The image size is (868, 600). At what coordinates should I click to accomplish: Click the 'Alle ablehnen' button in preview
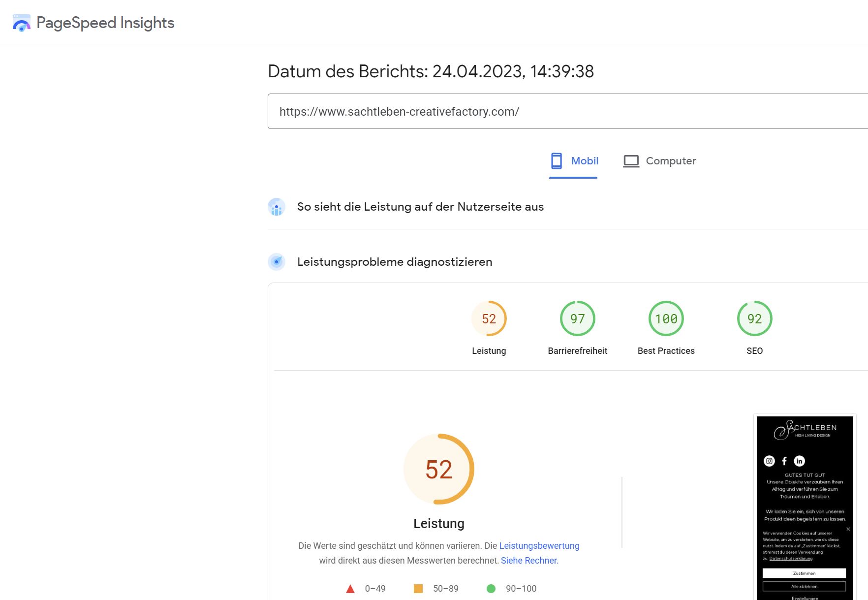tap(805, 586)
